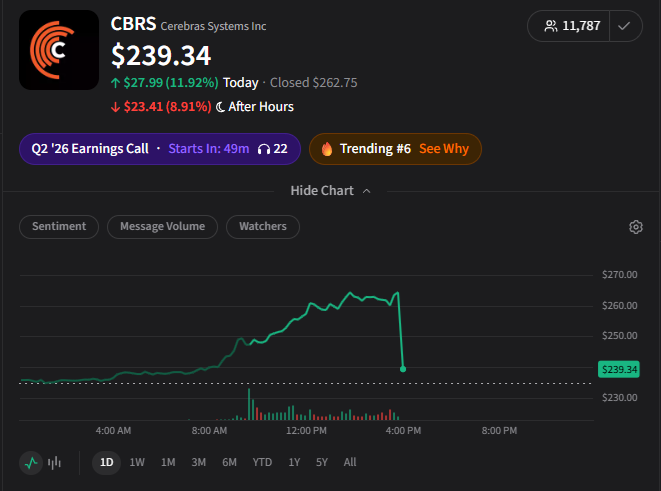661x491 pixels.
Task: Click the Trending flame icon
Action: [x=327, y=149]
